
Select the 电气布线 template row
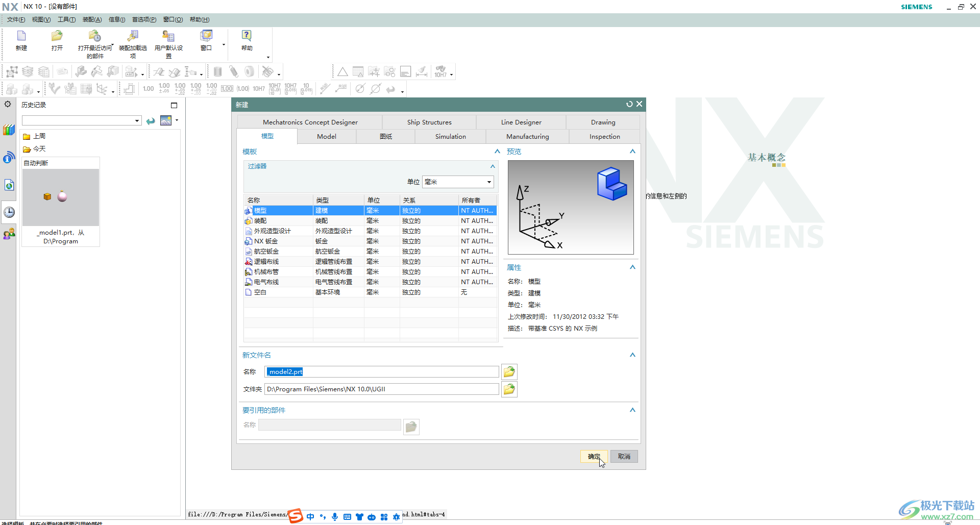pyautogui.click(x=370, y=282)
